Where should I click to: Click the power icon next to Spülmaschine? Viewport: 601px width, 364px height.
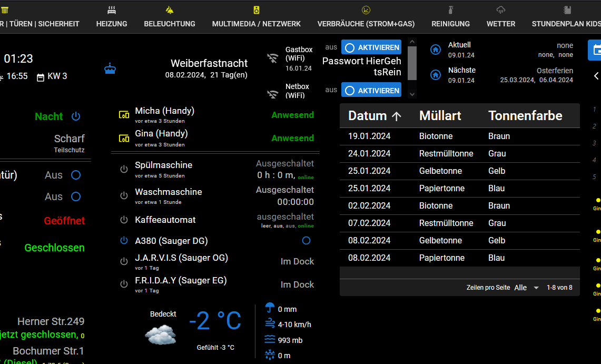tap(124, 169)
